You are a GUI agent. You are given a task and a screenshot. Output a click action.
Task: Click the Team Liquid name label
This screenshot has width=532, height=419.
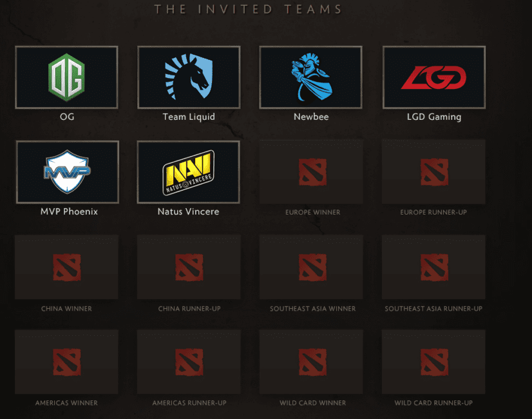click(x=189, y=117)
